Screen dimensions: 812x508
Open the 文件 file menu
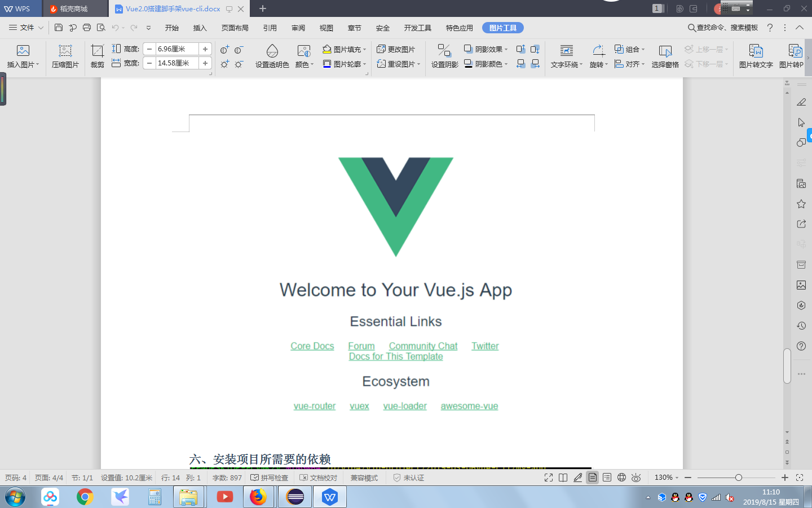(x=26, y=27)
